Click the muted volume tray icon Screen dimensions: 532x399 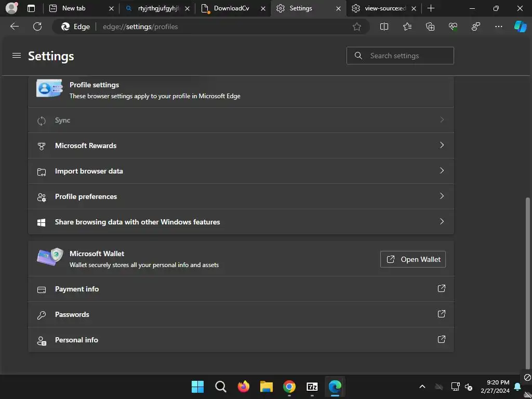(x=469, y=387)
